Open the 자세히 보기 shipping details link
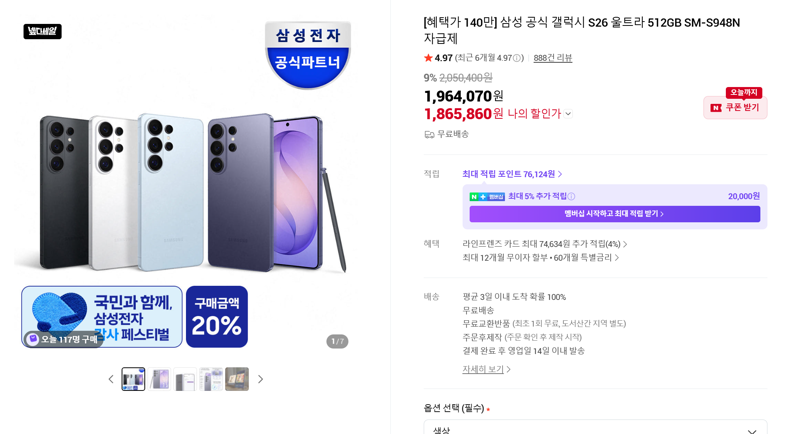Viewport: 800px width, 434px height. (x=486, y=369)
